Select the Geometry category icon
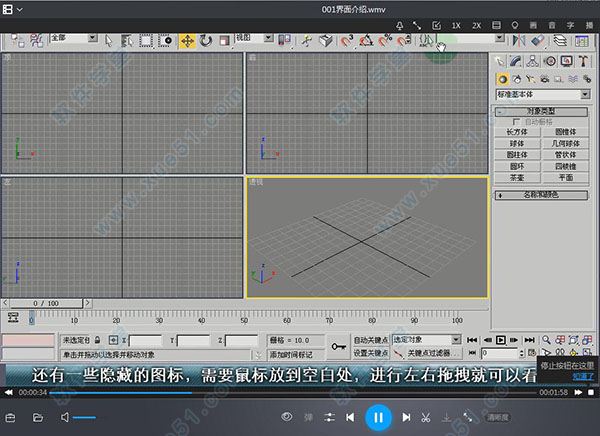Image resolution: width=600 pixels, height=436 pixels. [502, 79]
